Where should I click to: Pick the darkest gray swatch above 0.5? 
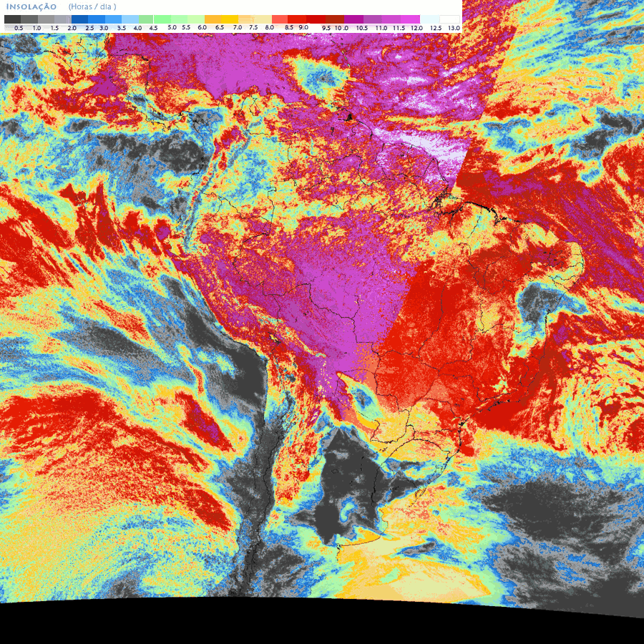click(12, 19)
